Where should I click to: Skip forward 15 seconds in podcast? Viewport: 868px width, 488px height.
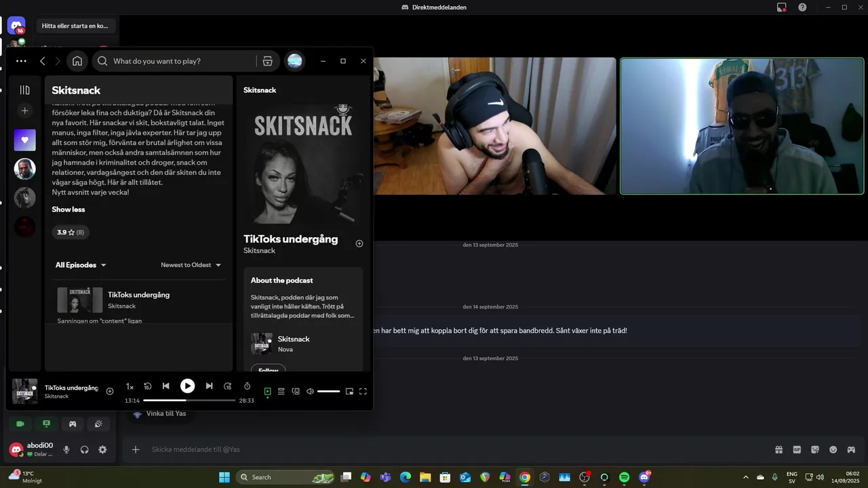pos(228,386)
